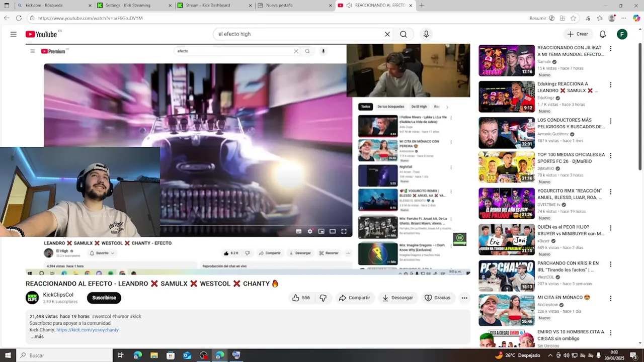Click the main video player

(x=248, y=160)
